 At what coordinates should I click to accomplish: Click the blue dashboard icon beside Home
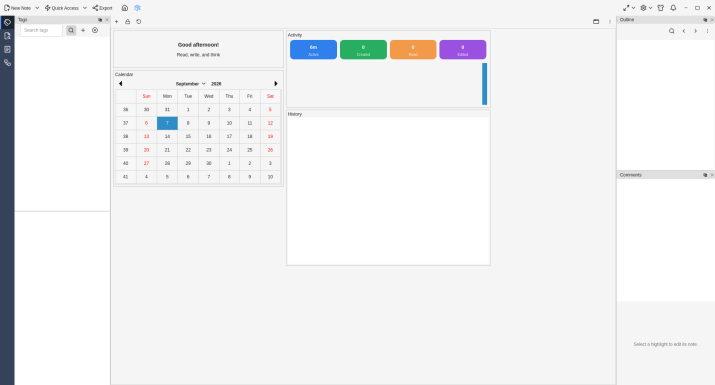click(137, 8)
